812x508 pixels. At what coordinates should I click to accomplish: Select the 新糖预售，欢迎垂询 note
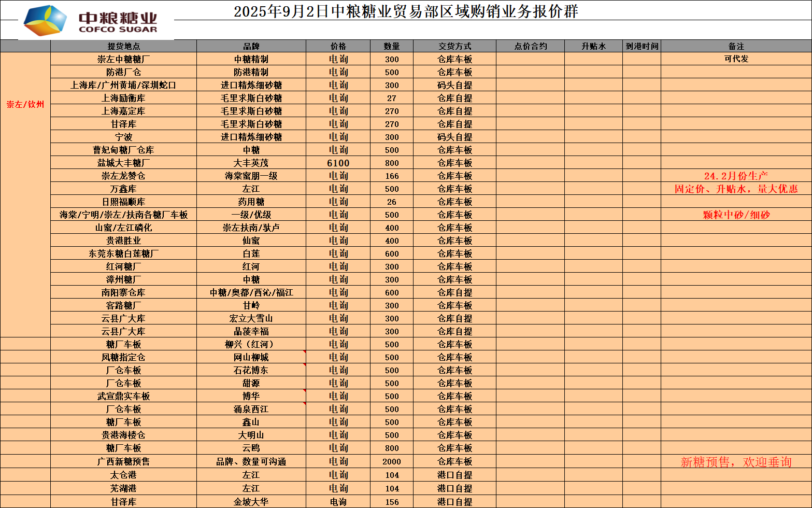[x=736, y=462]
